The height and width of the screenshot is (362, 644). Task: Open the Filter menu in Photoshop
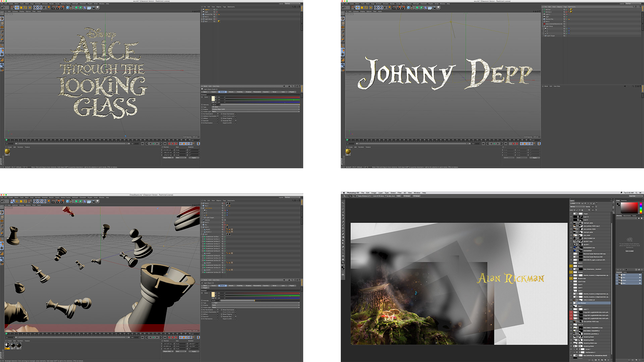coord(399,193)
